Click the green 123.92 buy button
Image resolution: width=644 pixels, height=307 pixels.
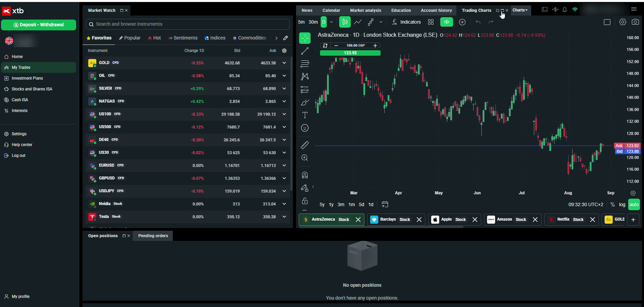[x=350, y=53]
